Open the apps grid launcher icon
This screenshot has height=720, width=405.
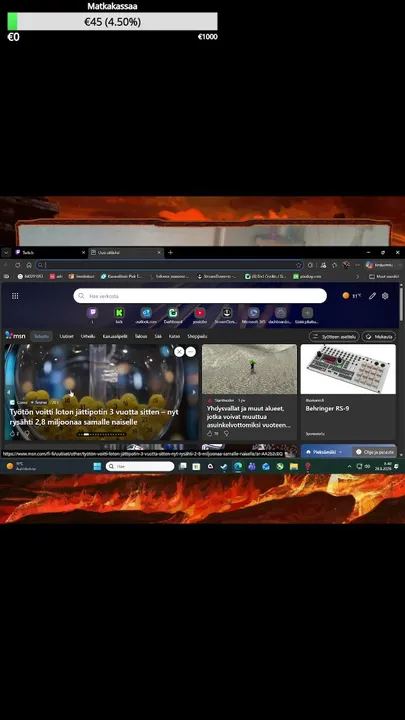(x=15, y=296)
